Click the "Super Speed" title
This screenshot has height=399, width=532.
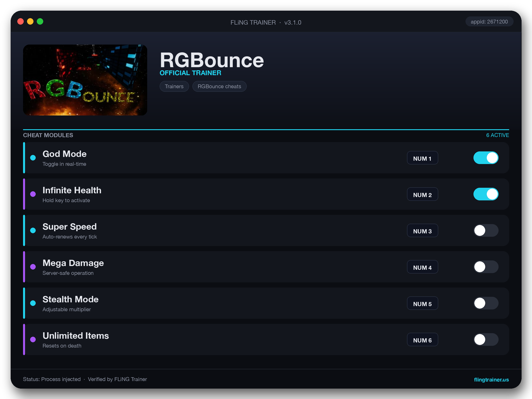pyautogui.click(x=70, y=227)
